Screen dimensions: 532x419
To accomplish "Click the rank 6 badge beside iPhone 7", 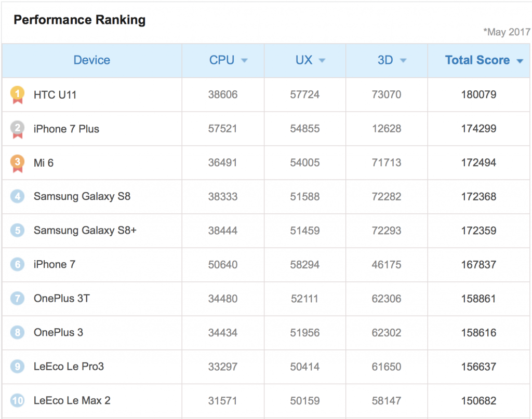I will click(x=17, y=264).
